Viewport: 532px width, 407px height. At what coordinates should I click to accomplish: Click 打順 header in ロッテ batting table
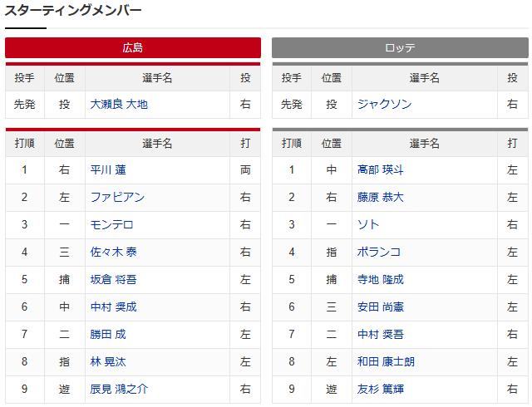coord(292,144)
